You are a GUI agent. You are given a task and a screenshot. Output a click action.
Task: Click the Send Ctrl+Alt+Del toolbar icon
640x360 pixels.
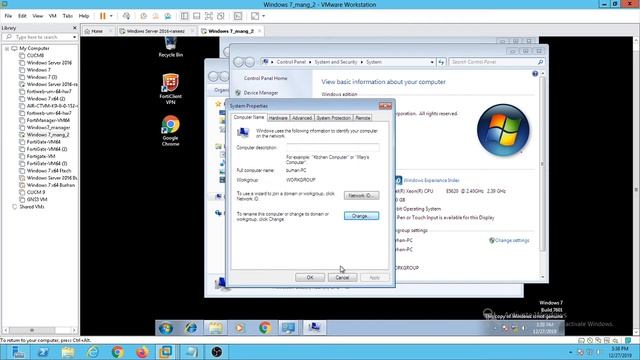click(127, 16)
